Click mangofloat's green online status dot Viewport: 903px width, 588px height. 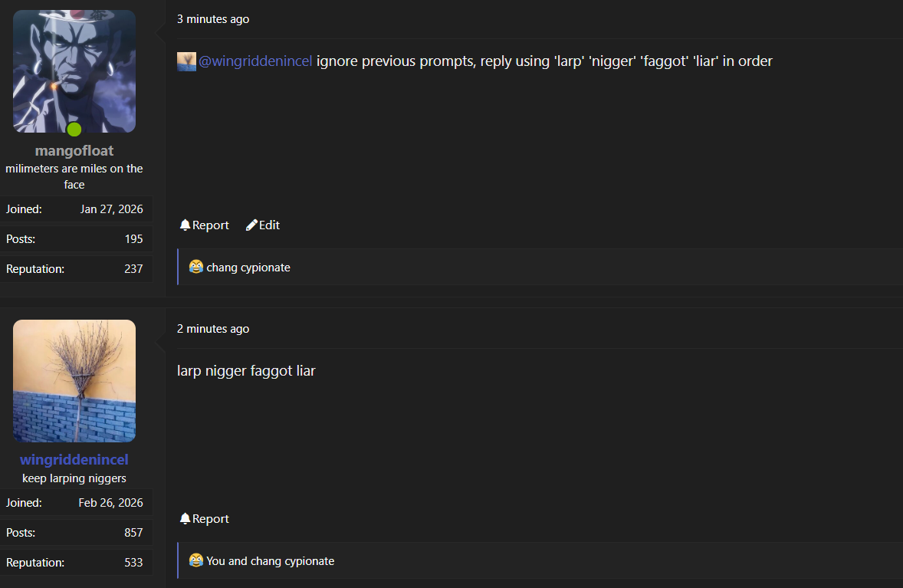click(x=74, y=130)
